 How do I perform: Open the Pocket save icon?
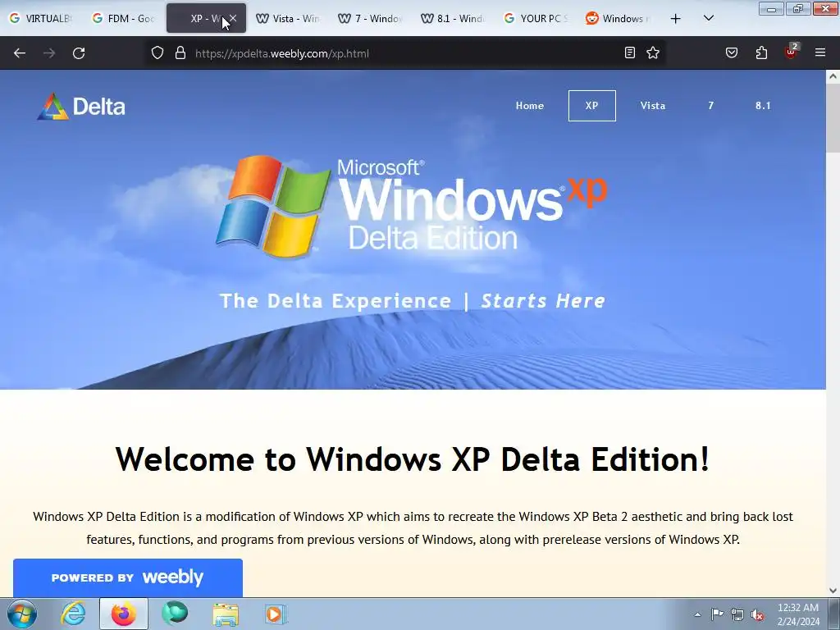coord(732,53)
